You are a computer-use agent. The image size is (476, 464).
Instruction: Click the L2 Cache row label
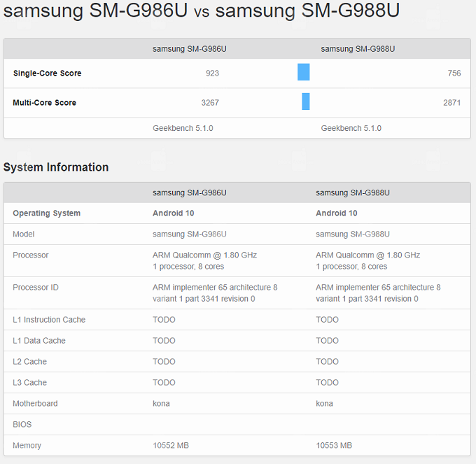tap(29, 361)
